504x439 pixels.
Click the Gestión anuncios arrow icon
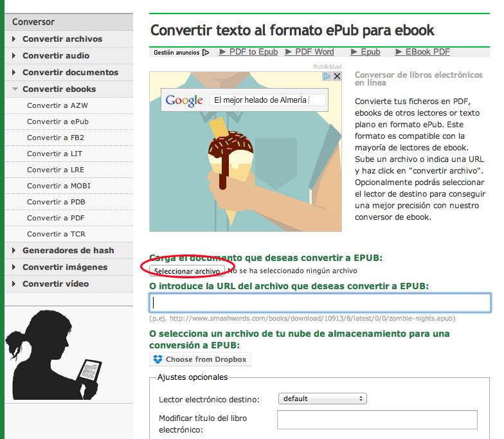206,53
